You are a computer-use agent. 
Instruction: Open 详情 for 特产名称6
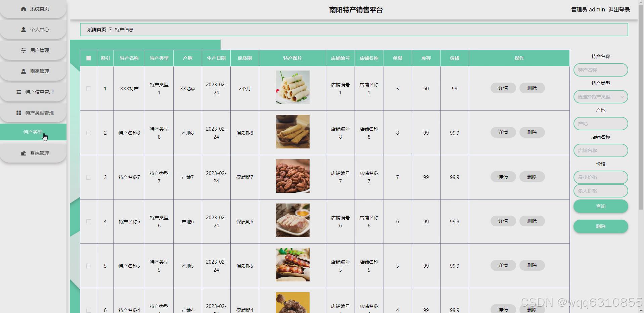(x=503, y=221)
